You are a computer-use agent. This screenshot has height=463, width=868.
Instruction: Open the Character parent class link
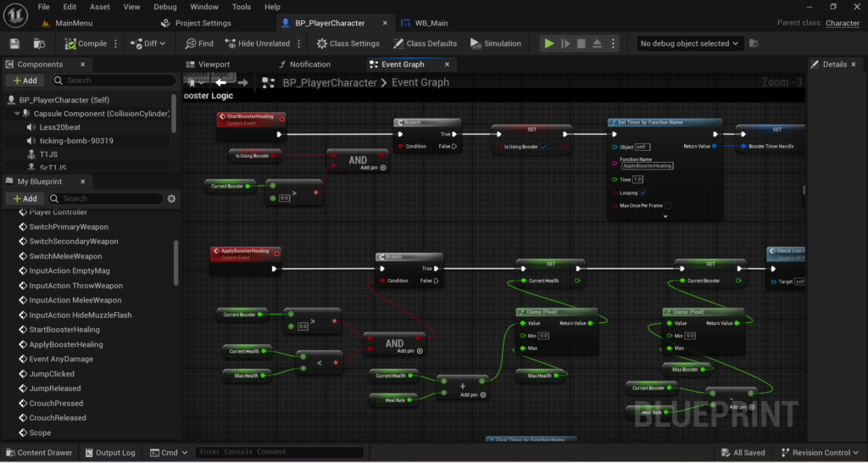pos(843,23)
